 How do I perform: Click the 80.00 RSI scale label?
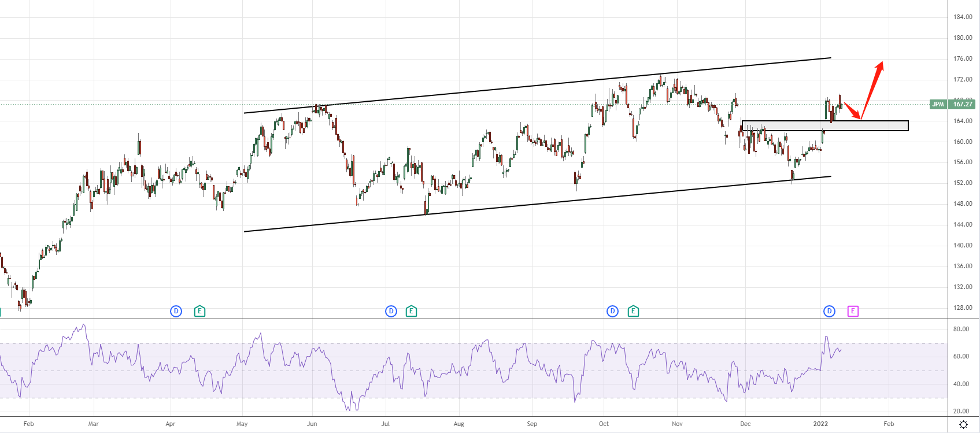pyautogui.click(x=961, y=330)
